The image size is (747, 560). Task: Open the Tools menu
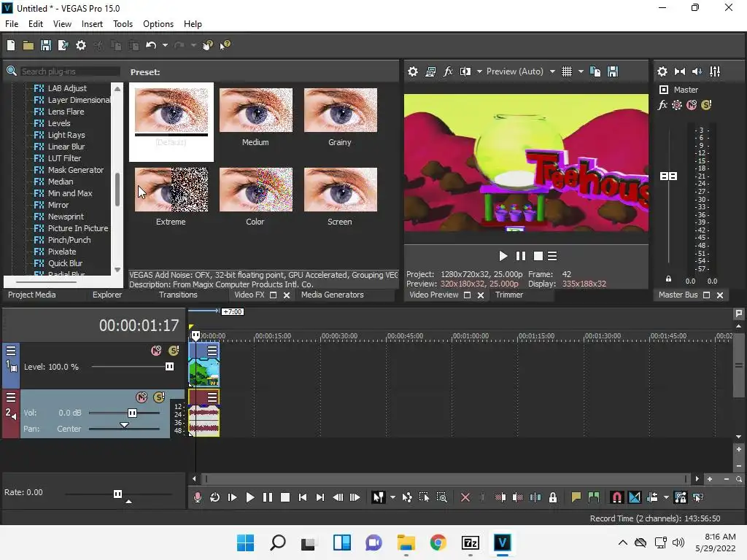click(x=123, y=24)
